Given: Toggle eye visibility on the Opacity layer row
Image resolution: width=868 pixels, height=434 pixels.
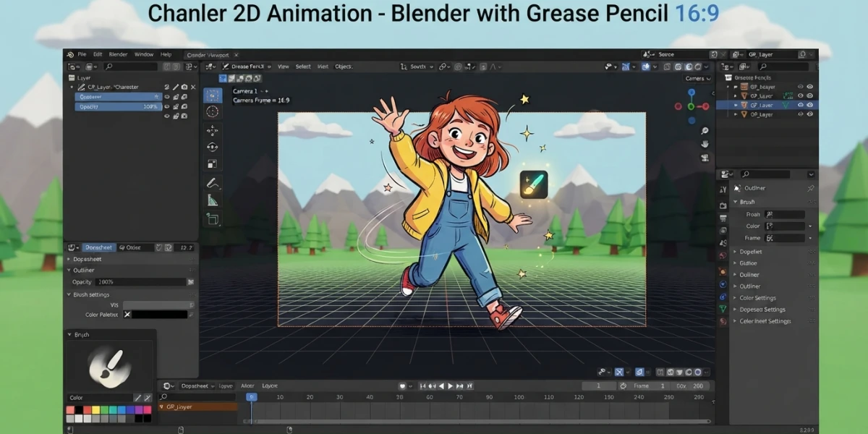Looking at the screenshot, I should click(x=167, y=106).
